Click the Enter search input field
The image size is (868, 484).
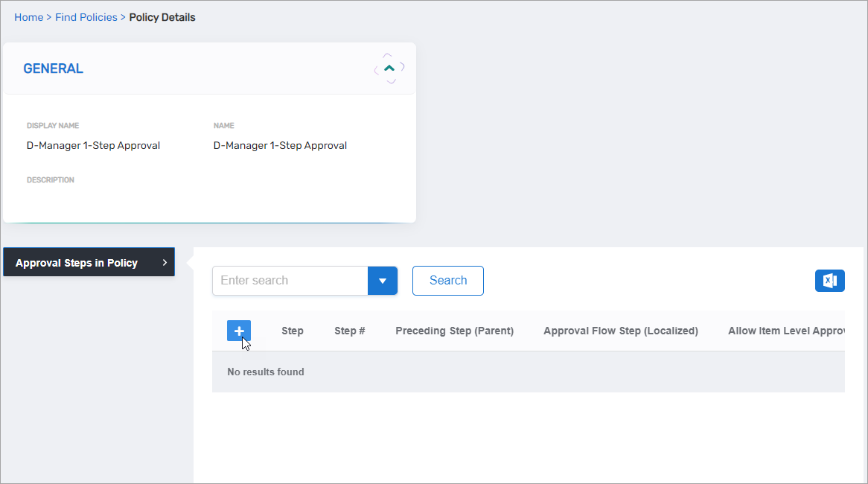(x=290, y=280)
